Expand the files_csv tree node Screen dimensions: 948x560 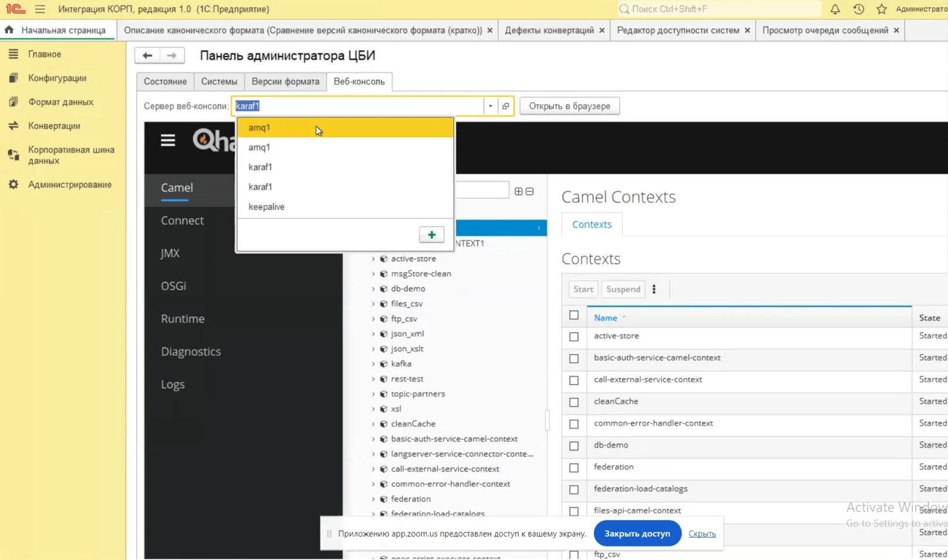point(373,304)
